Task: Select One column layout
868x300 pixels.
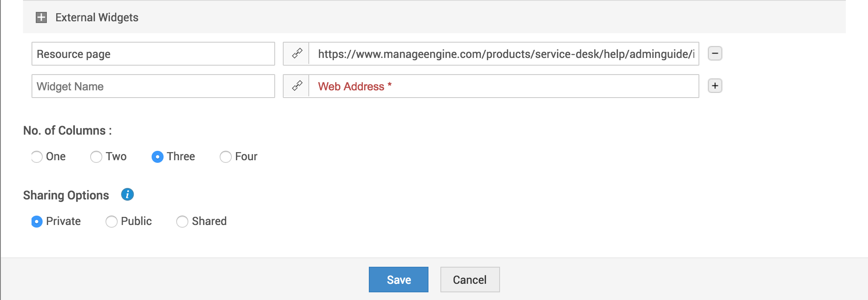Action: 37,157
